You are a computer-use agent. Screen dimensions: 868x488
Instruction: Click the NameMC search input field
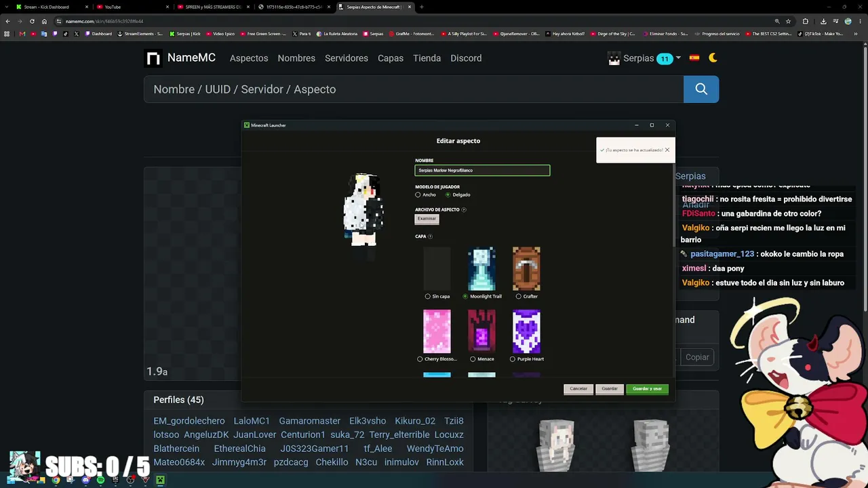(414, 89)
